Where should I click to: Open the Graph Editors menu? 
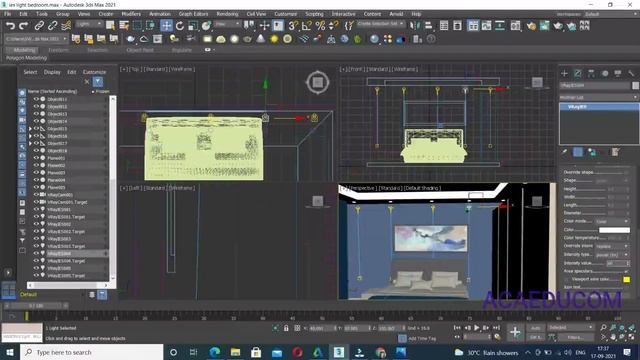[x=193, y=14]
